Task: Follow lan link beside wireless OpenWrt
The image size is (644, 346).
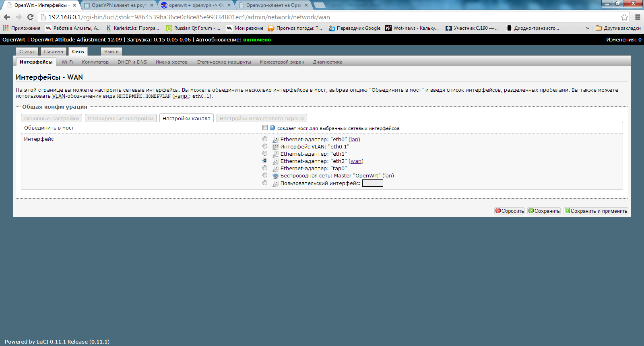Action: [x=388, y=176]
